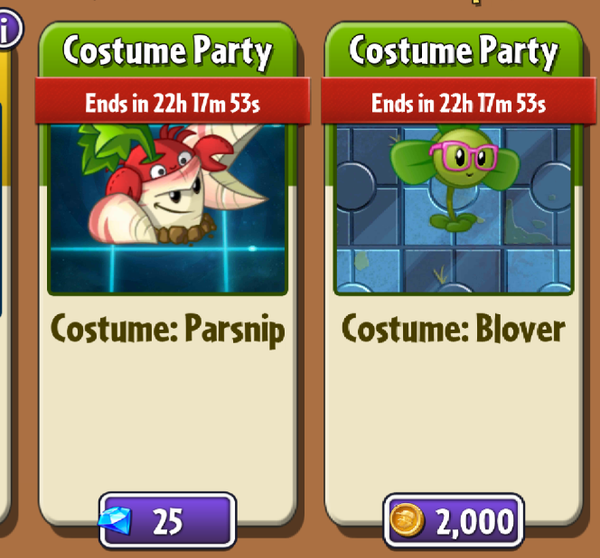This screenshot has width=600, height=558.
Task: Click Parsnip card's red timer banner
Action: [172, 101]
